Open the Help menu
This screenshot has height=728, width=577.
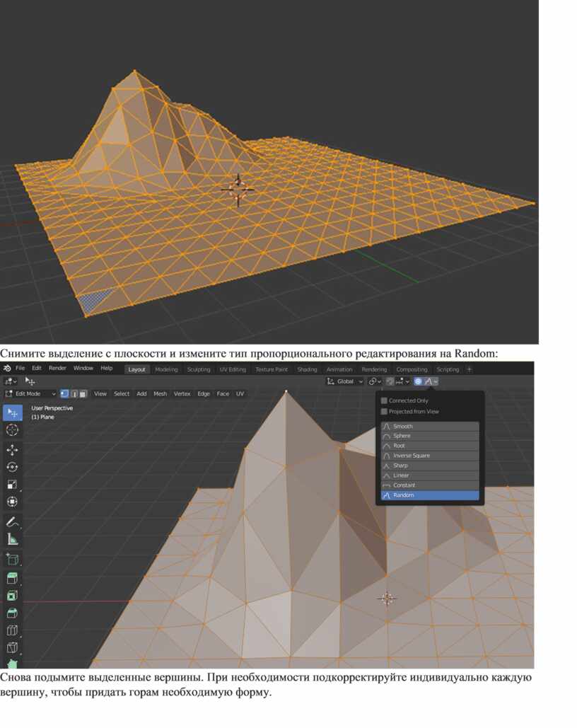tap(107, 368)
